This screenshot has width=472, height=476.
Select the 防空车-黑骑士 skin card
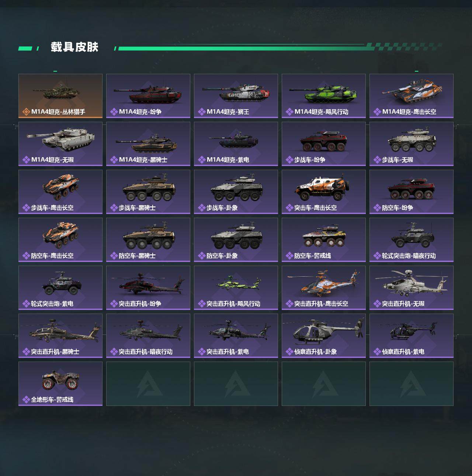(x=148, y=240)
